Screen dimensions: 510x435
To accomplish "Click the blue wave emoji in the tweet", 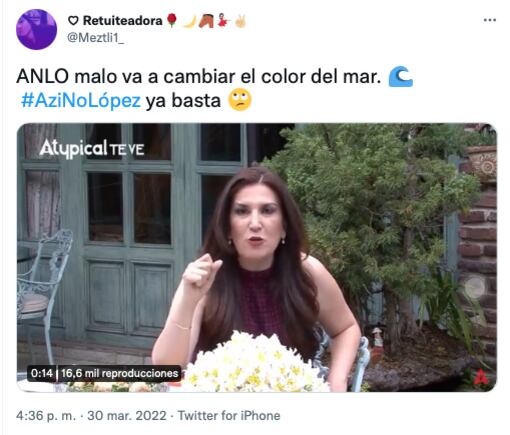I will pyautogui.click(x=401, y=77).
